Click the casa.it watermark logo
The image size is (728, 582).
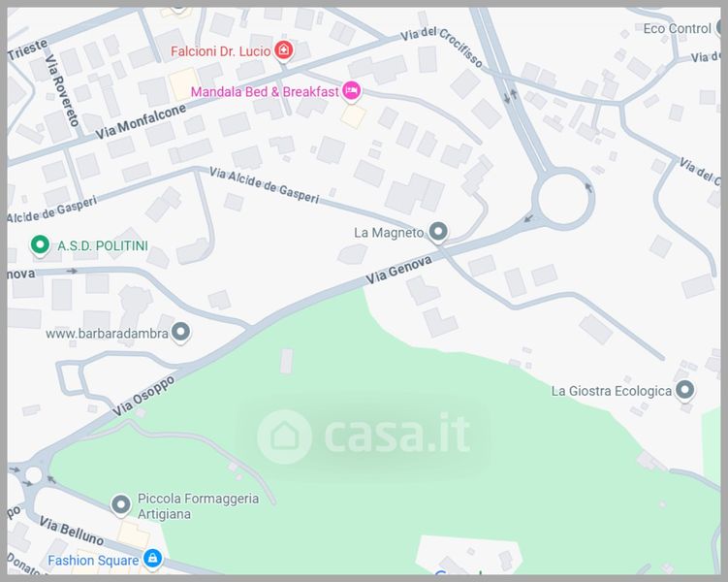point(364,436)
